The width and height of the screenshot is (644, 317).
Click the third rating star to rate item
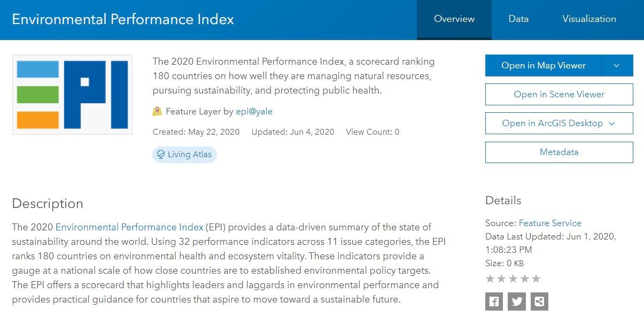[x=513, y=278]
